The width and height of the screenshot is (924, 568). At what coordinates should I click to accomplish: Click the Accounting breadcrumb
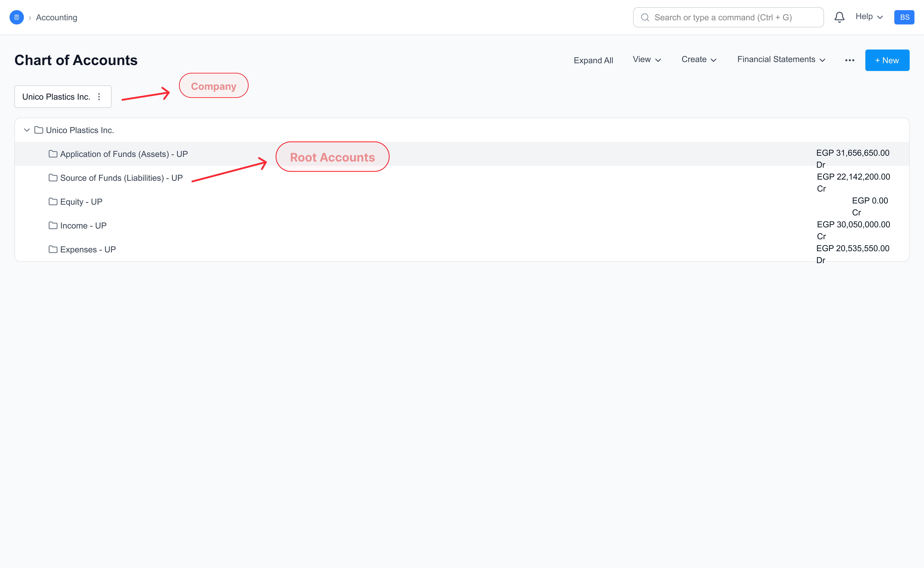56,17
